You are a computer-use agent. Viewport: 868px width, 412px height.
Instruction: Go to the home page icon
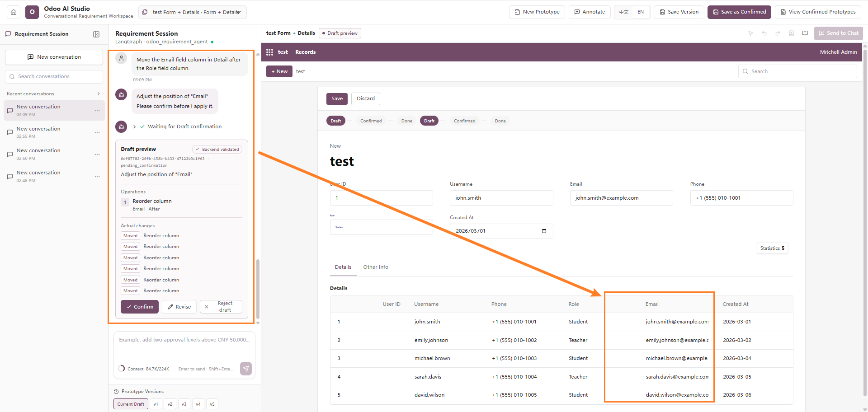point(14,12)
